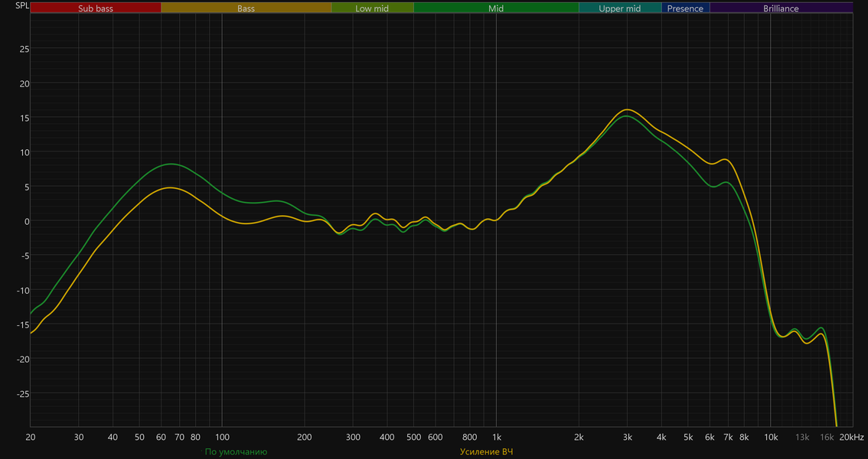Click the -25 dB level label

[23, 394]
